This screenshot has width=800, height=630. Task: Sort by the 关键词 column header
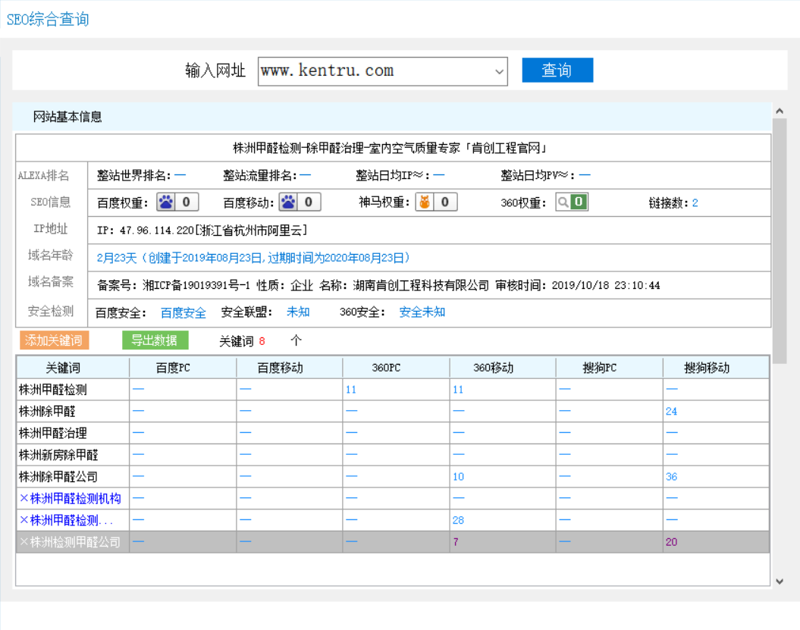coord(73,368)
